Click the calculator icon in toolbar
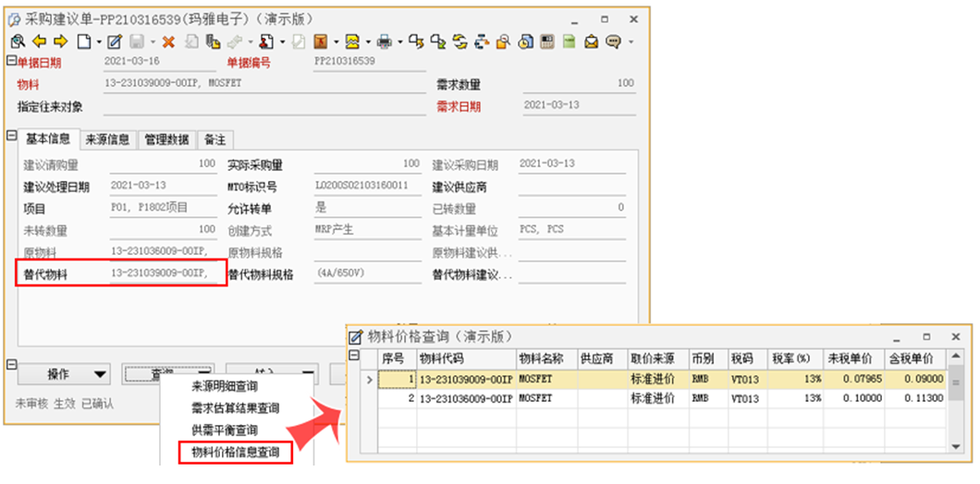Image resolution: width=980 pixels, height=484 pixels. pos(546,42)
